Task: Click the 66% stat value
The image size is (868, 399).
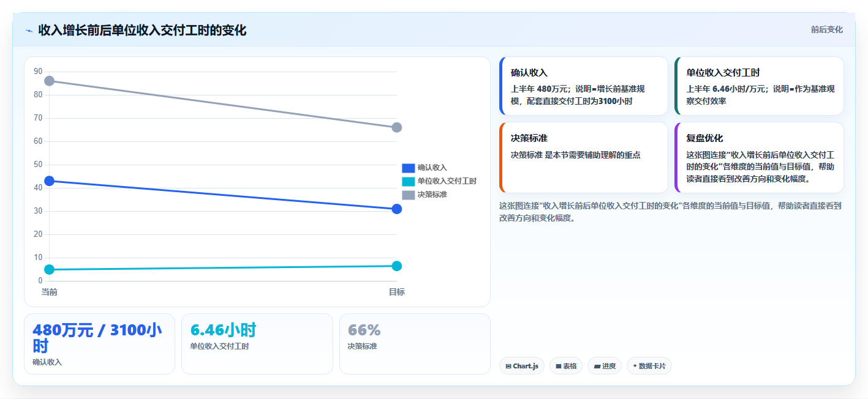Action: pyautogui.click(x=364, y=330)
